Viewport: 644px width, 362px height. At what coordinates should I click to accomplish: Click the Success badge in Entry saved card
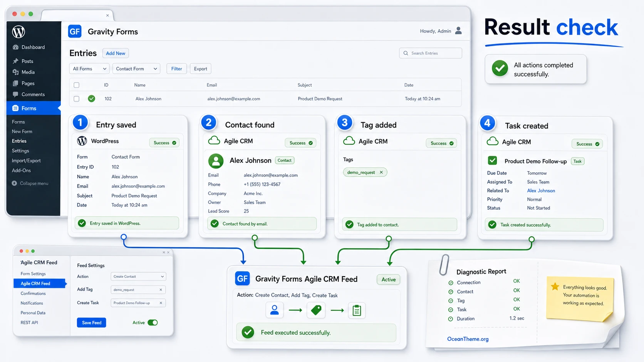pyautogui.click(x=164, y=143)
